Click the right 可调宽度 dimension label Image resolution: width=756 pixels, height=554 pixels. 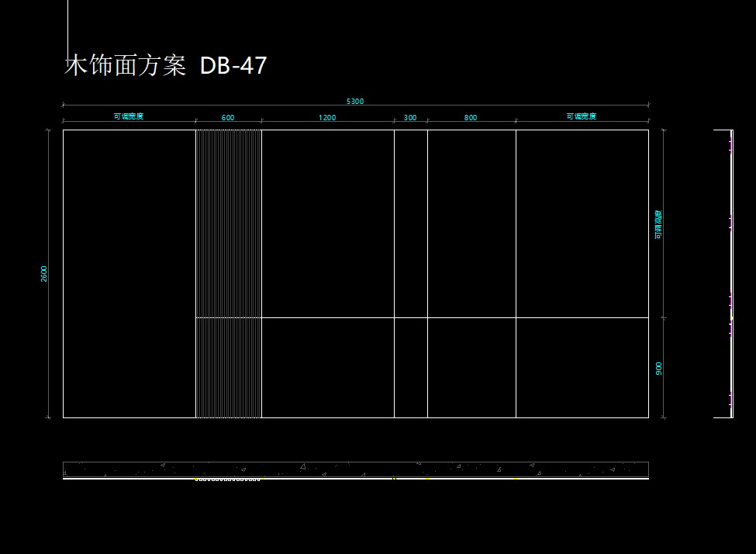(x=582, y=116)
